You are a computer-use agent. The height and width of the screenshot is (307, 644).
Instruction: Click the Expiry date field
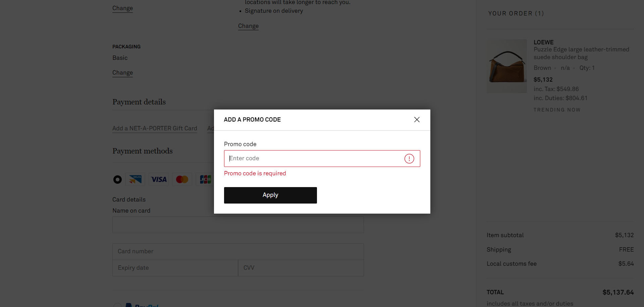click(x=175, y=268)
